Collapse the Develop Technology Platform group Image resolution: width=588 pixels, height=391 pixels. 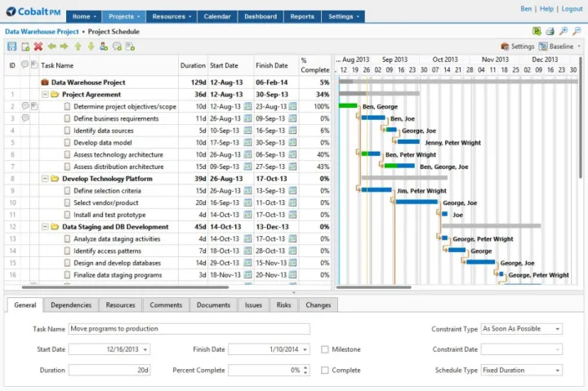tap(45, 179)
